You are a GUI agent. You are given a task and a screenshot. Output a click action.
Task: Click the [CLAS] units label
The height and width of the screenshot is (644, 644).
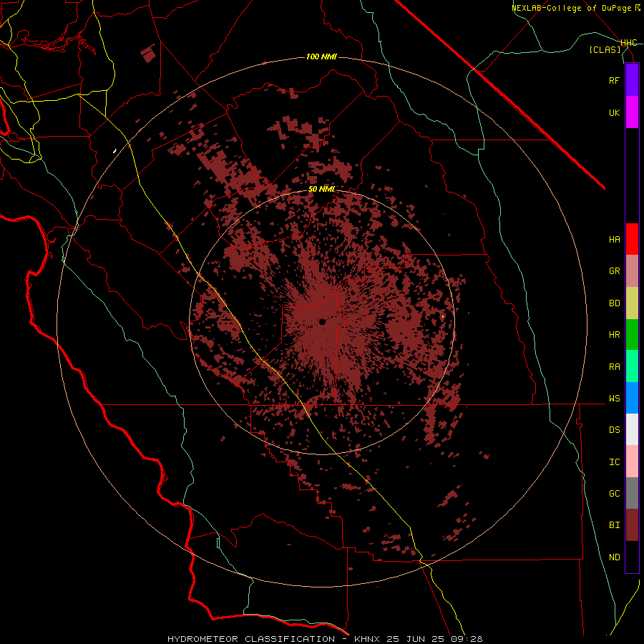tap(605, 49)
